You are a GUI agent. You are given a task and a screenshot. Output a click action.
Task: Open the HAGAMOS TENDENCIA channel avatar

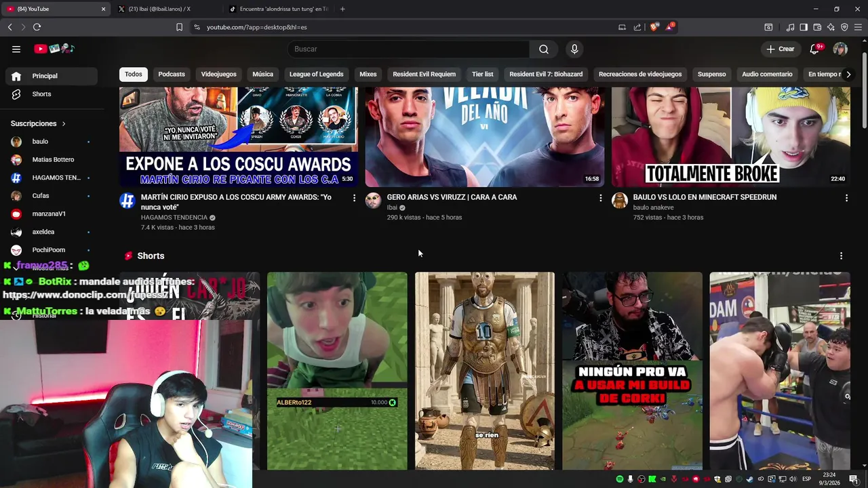click(x=127, y=201)
